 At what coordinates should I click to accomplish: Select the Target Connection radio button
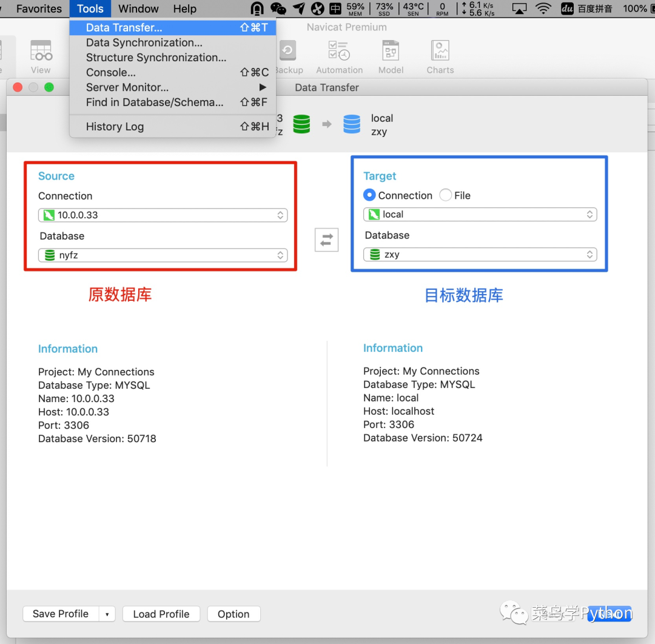pos(369,195)
